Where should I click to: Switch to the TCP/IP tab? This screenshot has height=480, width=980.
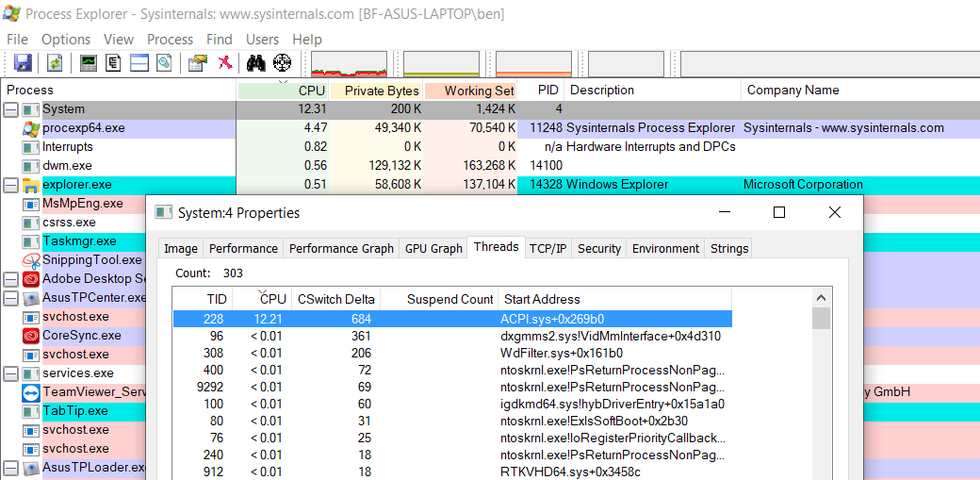(x=548, y=248)
